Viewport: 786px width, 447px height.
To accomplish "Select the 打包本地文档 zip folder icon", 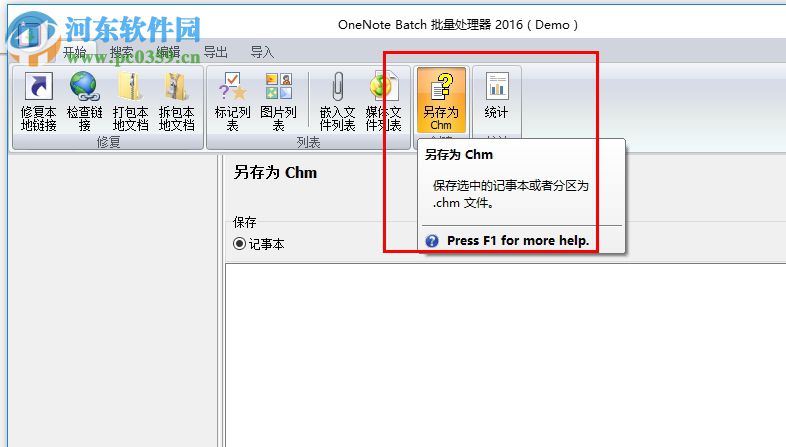I will (x=130, y=101).
